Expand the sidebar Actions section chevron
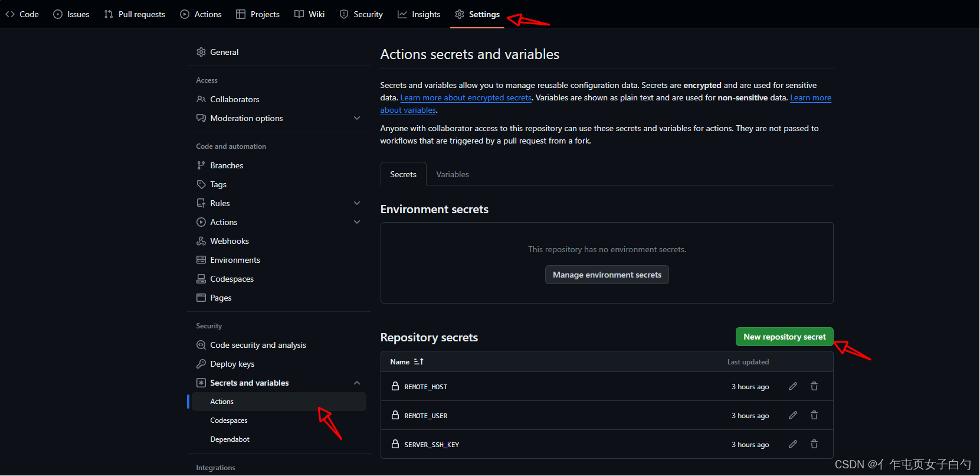 coord(357,222)
